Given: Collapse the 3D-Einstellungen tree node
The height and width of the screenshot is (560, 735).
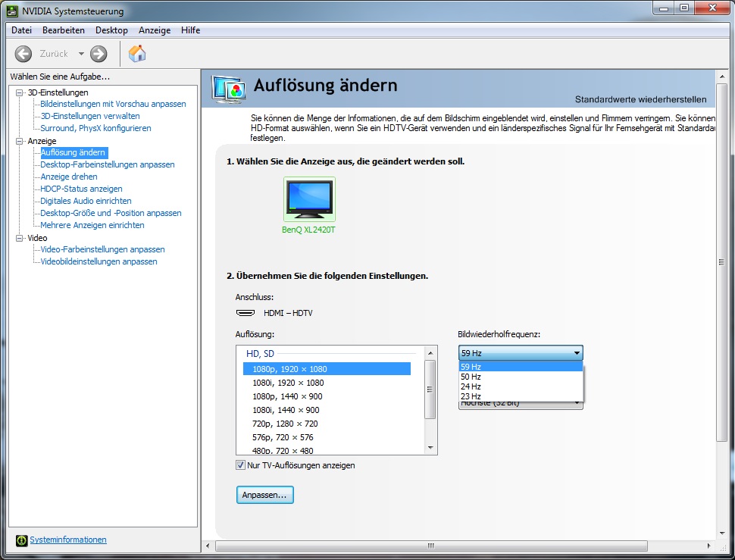Looking at the screenshot, I should click(x=19, y=92).
